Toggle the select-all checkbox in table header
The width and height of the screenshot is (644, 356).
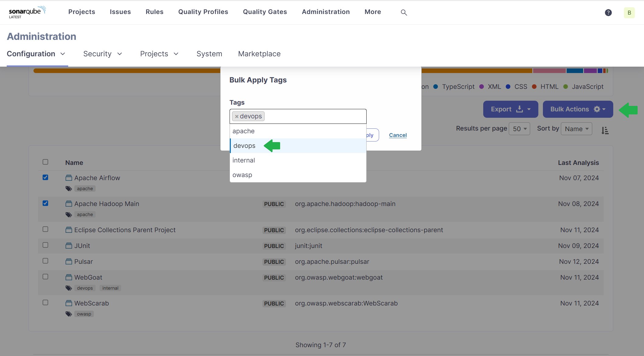click(45, 162)
